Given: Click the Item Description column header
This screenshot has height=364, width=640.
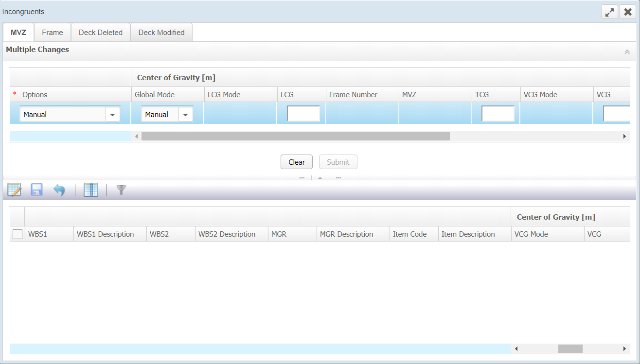Looking at the screenshot, I should tap(475, 234).
